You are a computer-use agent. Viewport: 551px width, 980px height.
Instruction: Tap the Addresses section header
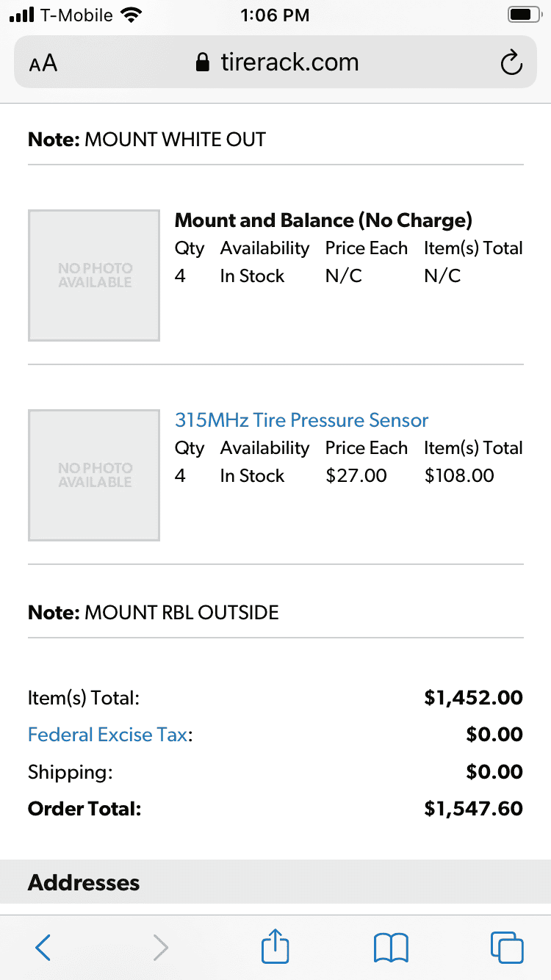[x=84, y=882]
